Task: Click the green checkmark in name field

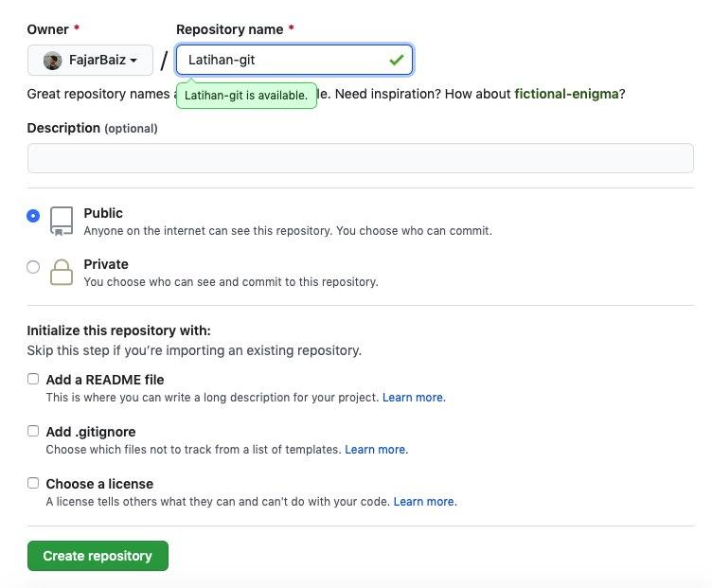Action: tap(396, 61)
